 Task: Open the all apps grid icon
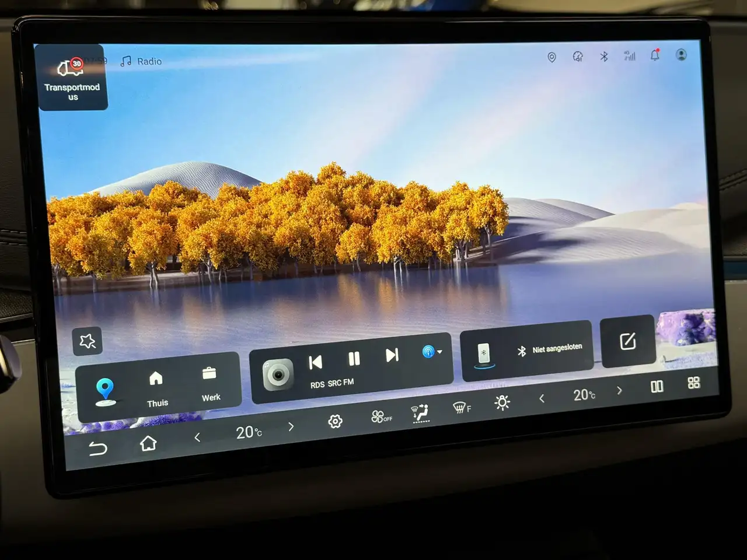(694, 383)
